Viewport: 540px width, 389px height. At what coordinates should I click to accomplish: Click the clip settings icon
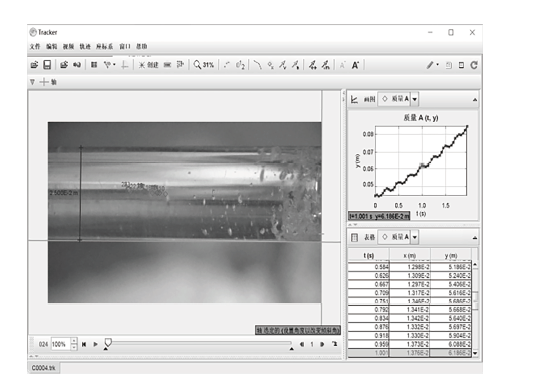tap(94, 65)
